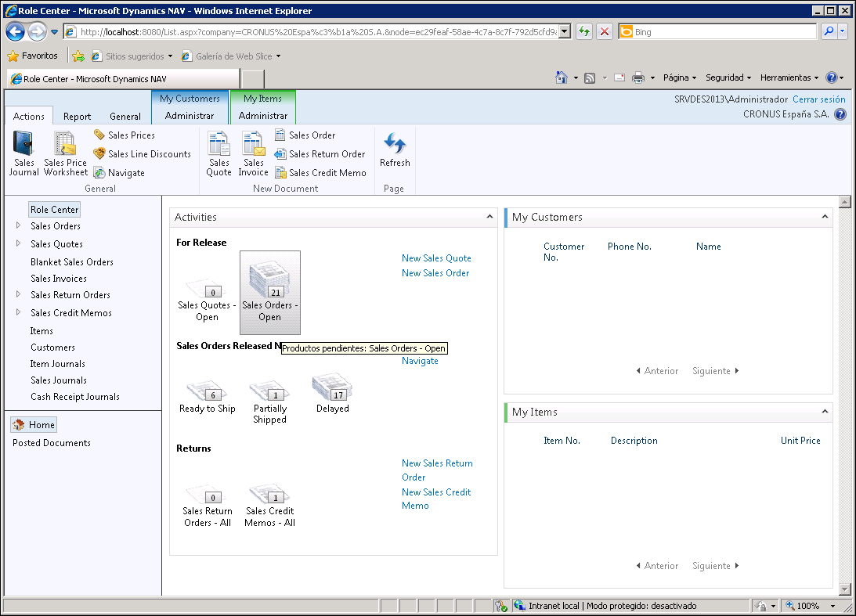Open the Seguridad dropdown menu
Viewport: 856px width, 616px height.
click(x=728, y=78)
